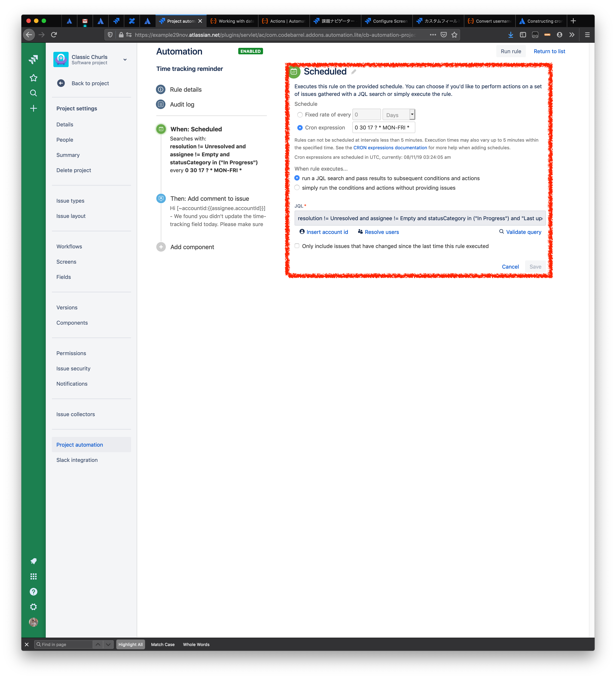Image resolution: width=616 pixels, height=679 pixels.
Task: Open notifications flag icon in the sidebar
Action: click(x=33, y=561)
